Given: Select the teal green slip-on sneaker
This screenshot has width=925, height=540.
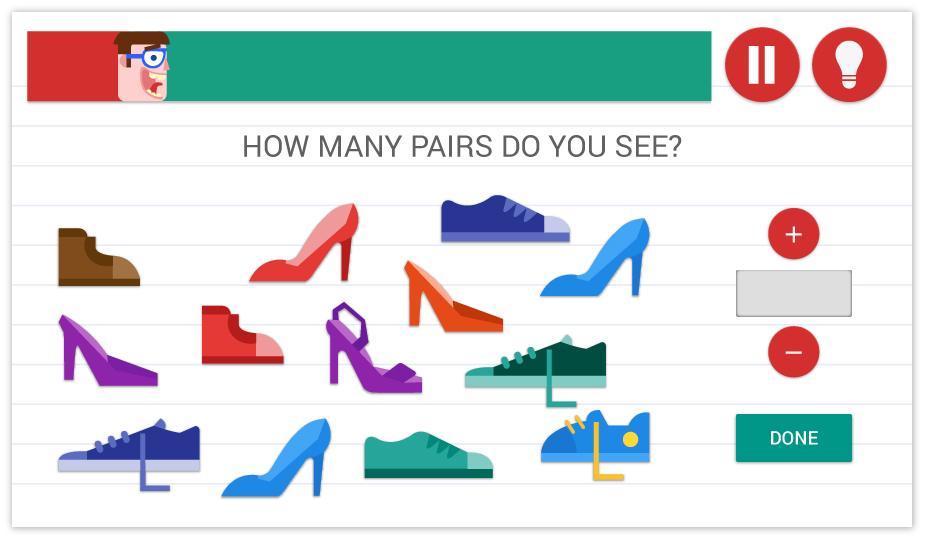Looking at the screenshot, I should pyautogui.click(x=428, y=454).
